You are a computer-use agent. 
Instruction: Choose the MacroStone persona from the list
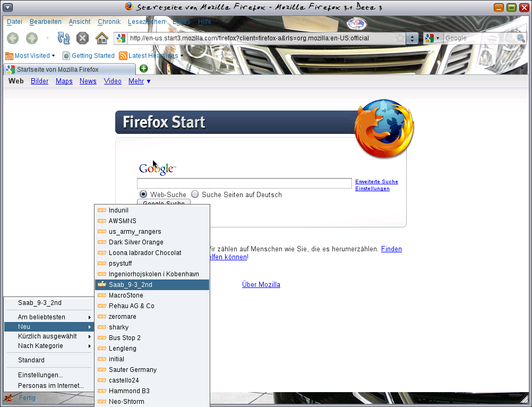tap(126, 295)
